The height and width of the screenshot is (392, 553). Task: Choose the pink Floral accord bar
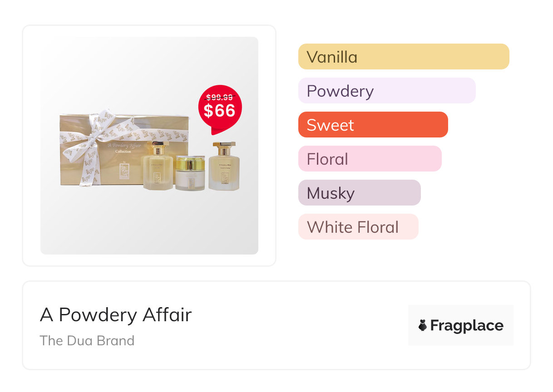click(x=370, y=159)
